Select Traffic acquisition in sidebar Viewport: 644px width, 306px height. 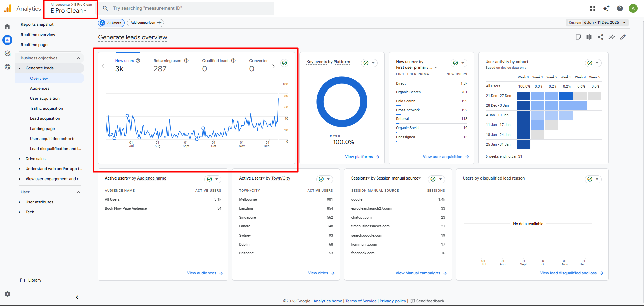tap(46, 108)
